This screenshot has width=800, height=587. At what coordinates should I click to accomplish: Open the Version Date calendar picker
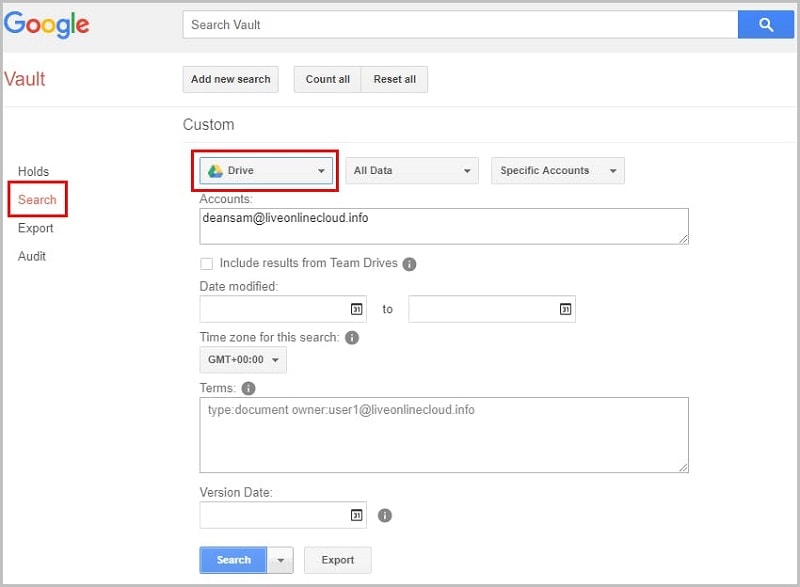(x=355, y=515)
